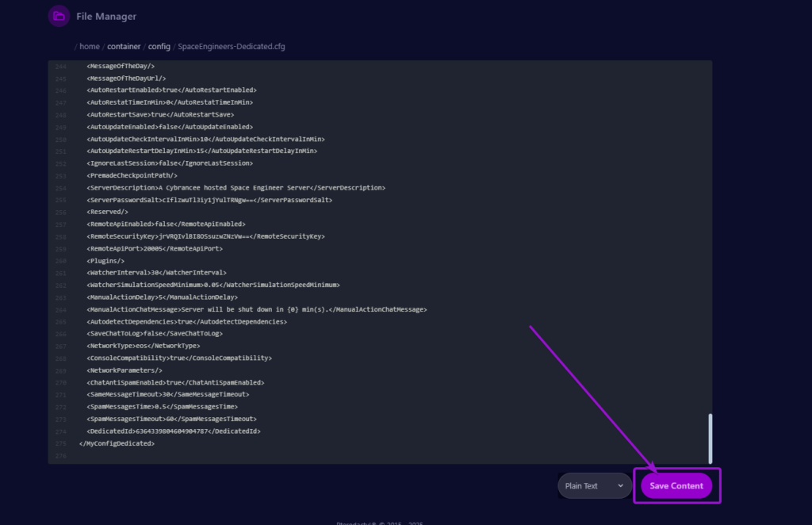Image resolution: width=812 pixels, height=525 pixels.
Task: Click the AutoRestartEnabled line in the editor
Action: click(x=171, y=90)
